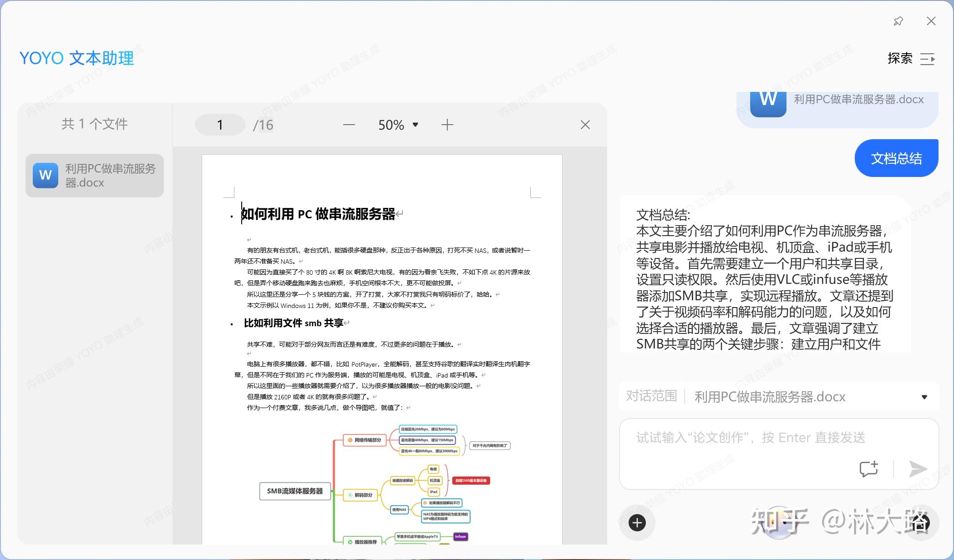Click the YOYO 文本助理 title
Viewport: 954px width, 560px height.
pos(76,58)
